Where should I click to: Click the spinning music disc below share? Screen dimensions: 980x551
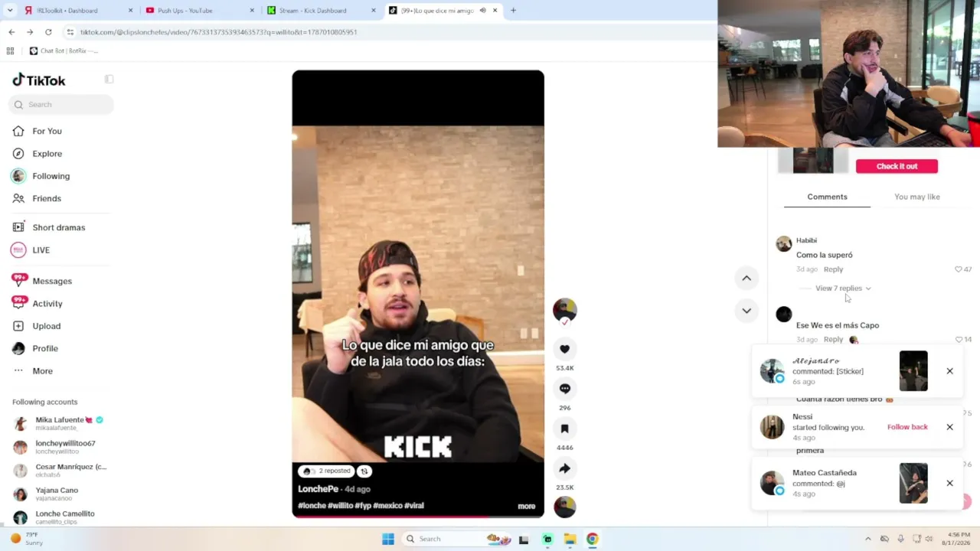point(564,507)
